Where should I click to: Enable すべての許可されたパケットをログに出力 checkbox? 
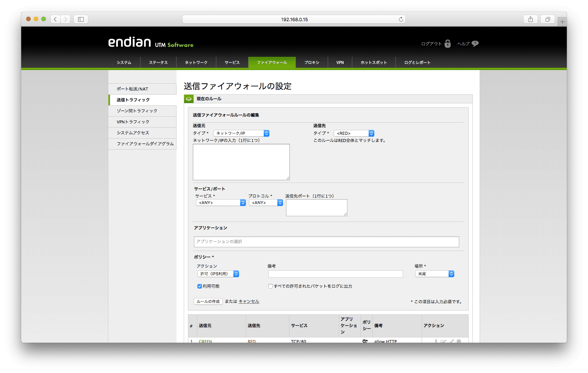tap(271, 286)
